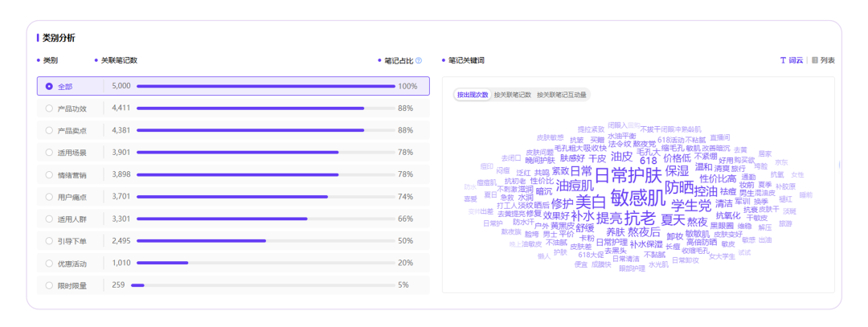
Task: Select the 产品卖点 category radio
Action: click(49, 130)
